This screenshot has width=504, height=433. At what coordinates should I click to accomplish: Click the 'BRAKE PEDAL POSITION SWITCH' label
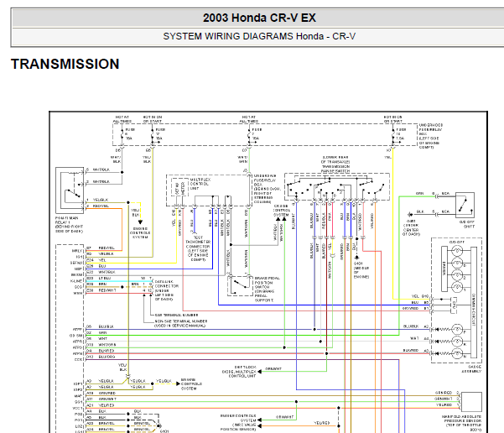click(x=267, y=289)
